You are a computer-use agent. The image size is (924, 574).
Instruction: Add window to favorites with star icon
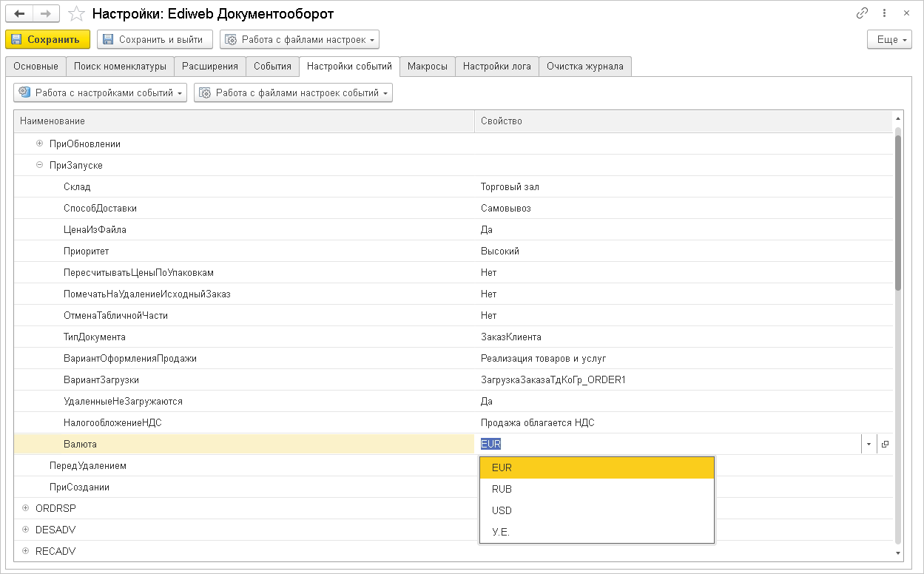coord(75,14)
